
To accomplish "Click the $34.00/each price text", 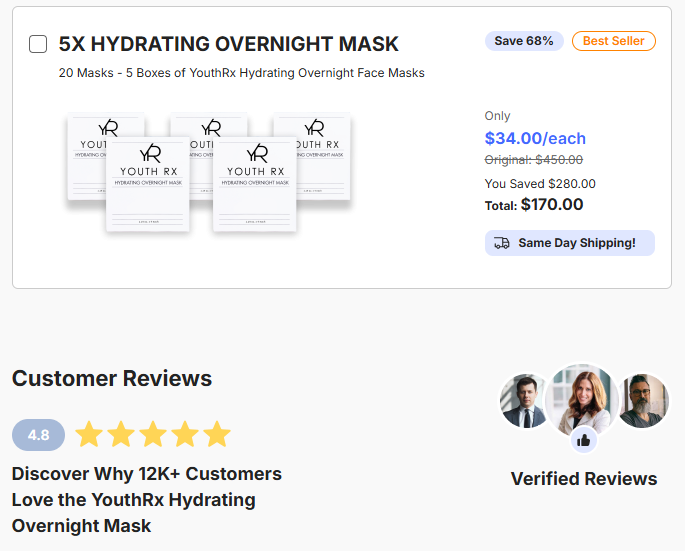I will point(535,139).
